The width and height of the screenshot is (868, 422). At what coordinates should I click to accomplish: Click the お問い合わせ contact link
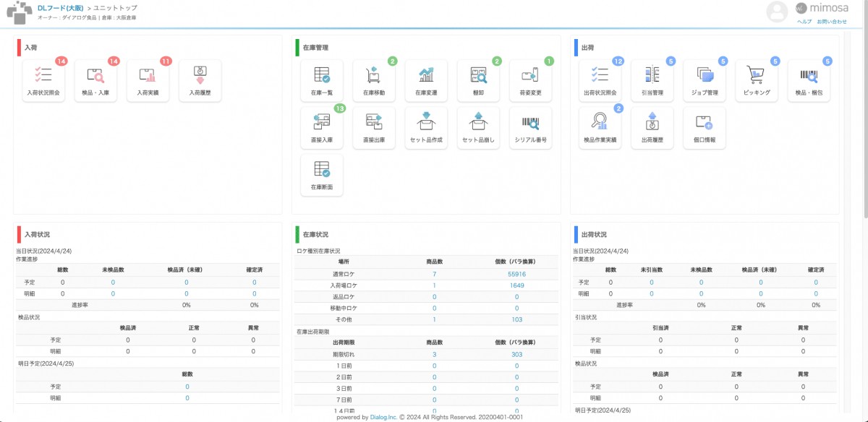[833, 21]
